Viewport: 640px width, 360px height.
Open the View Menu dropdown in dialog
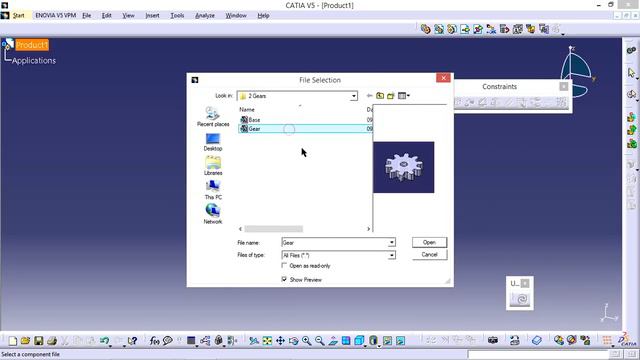click(404, 96)
